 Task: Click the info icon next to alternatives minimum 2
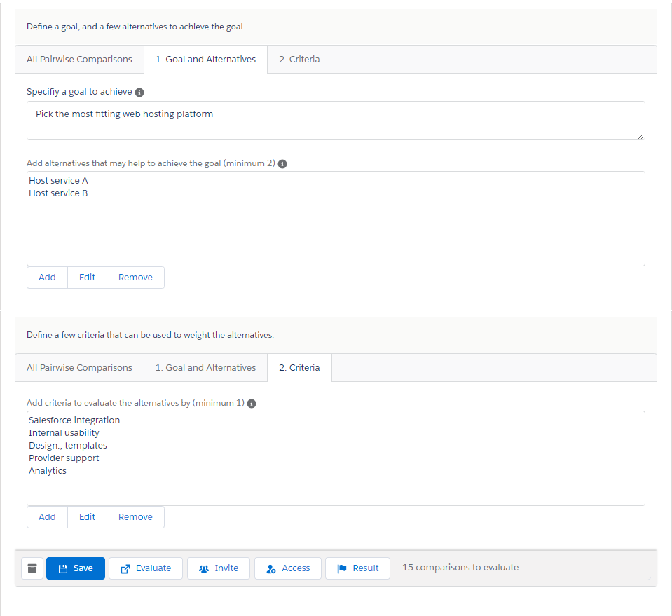coord(282,164)
